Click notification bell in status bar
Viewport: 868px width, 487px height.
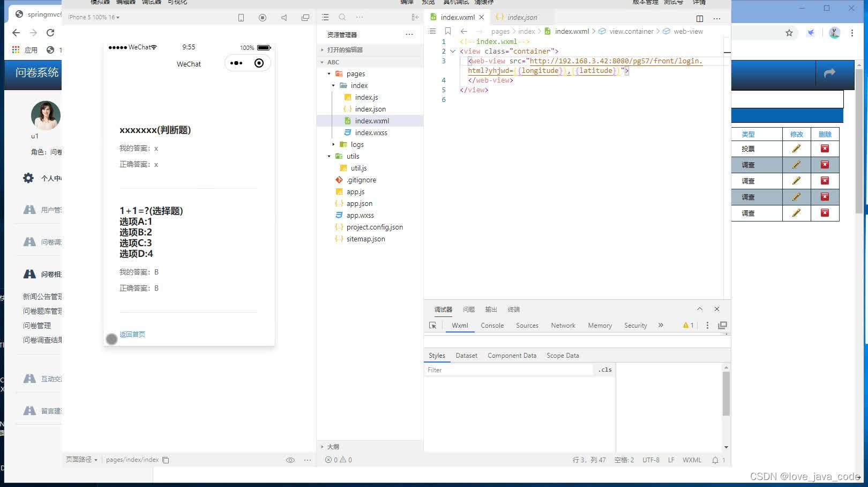[x=715, y=460]
